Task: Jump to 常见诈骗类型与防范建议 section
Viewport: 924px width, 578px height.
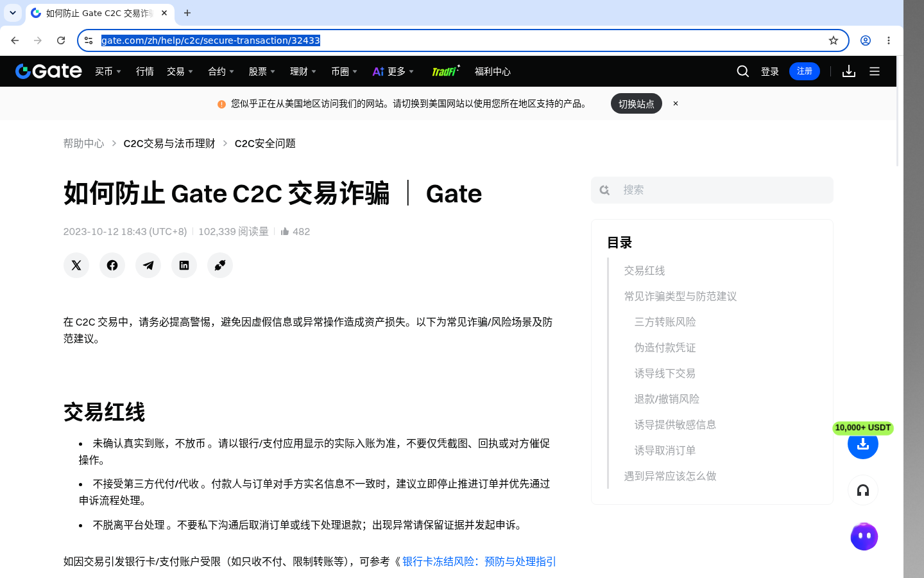Action: (x=680, y=296)
